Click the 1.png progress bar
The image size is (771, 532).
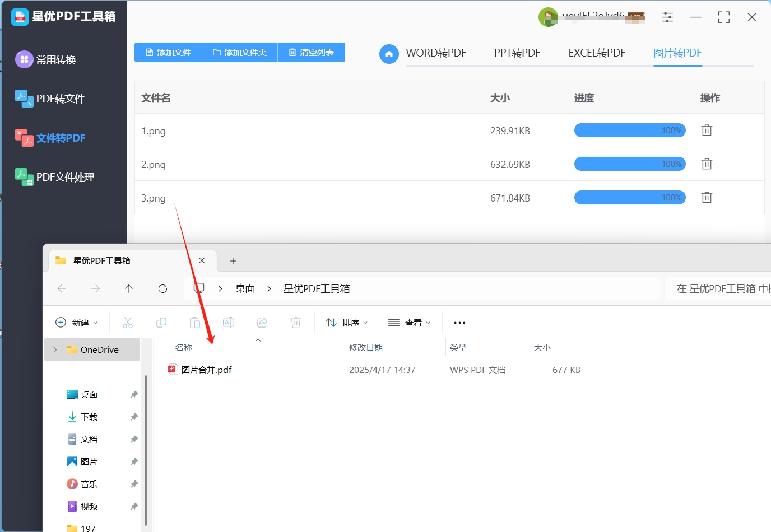tap(630, 130)
